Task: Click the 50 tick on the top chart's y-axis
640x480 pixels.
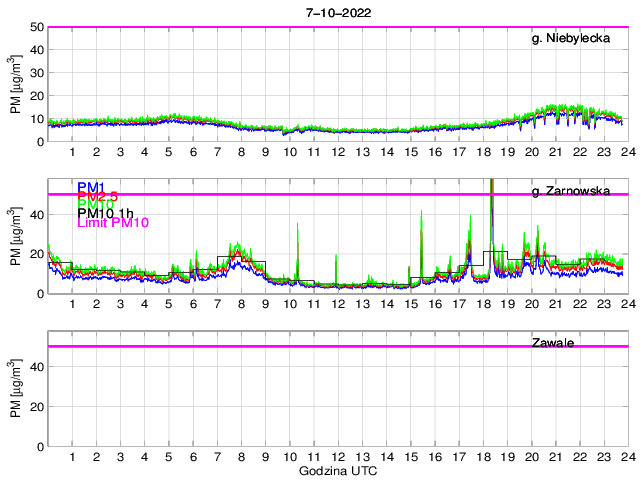Action: pyautogui.click(x=35, y=27)
